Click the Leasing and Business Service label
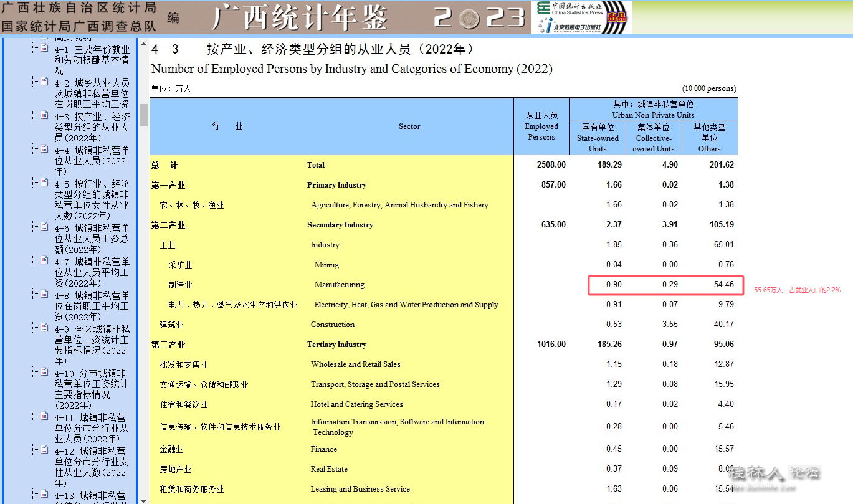This screenshot has width=853, height=504. (360, 489)
